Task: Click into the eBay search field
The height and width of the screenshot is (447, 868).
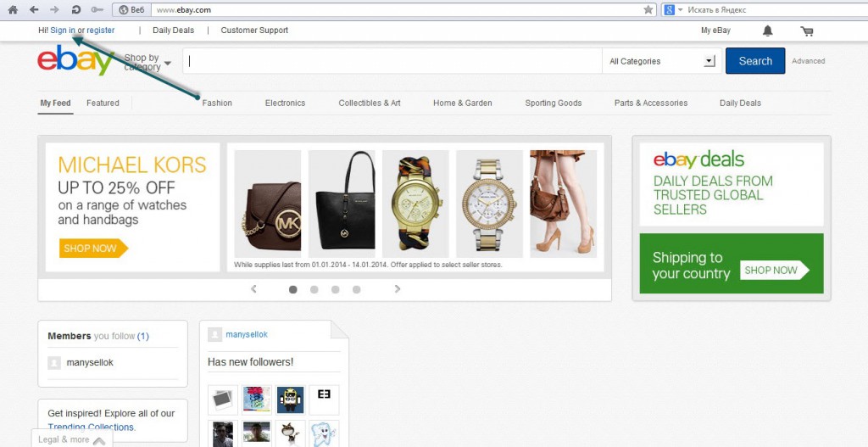Action: [x=390, y=61]
